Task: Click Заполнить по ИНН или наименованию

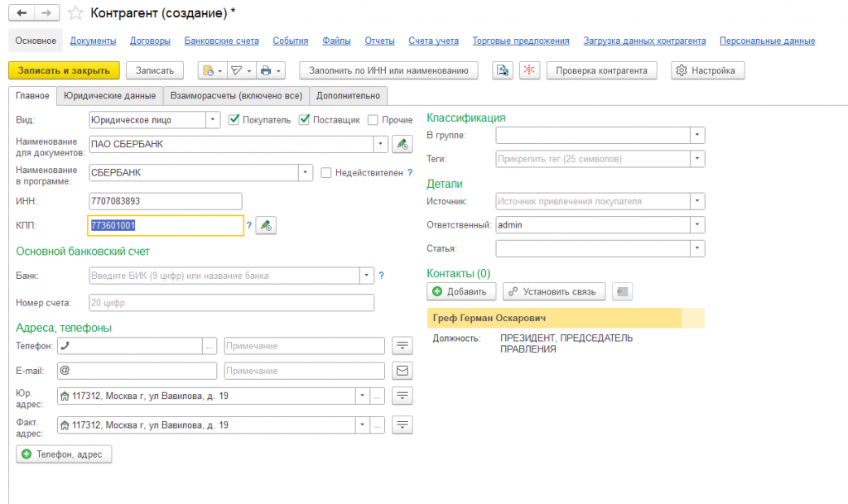Action: [389, 70]
